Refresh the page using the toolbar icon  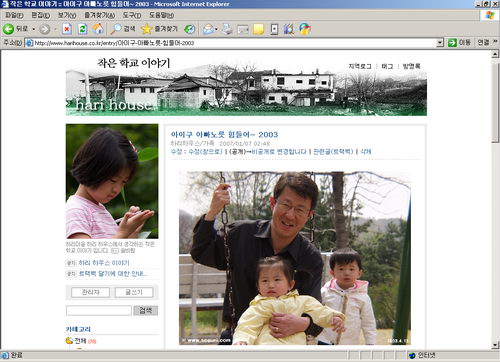[x=82, y=29]
